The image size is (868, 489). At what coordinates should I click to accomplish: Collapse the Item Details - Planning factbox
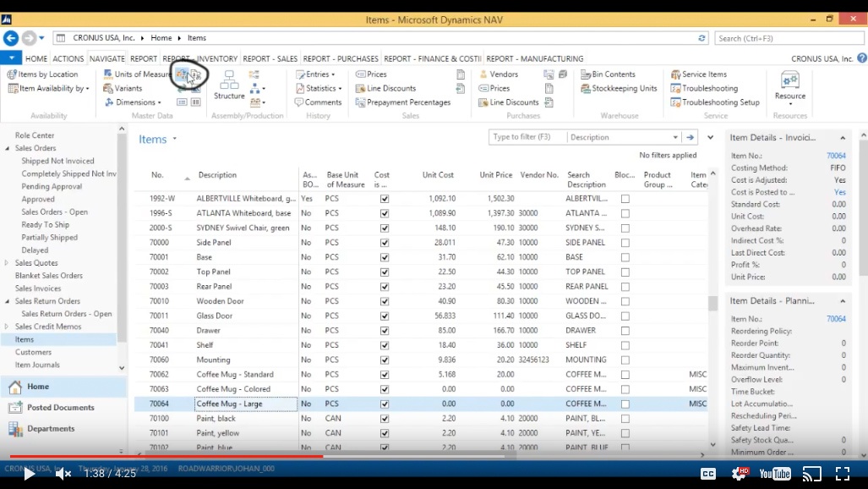[843, 301]
